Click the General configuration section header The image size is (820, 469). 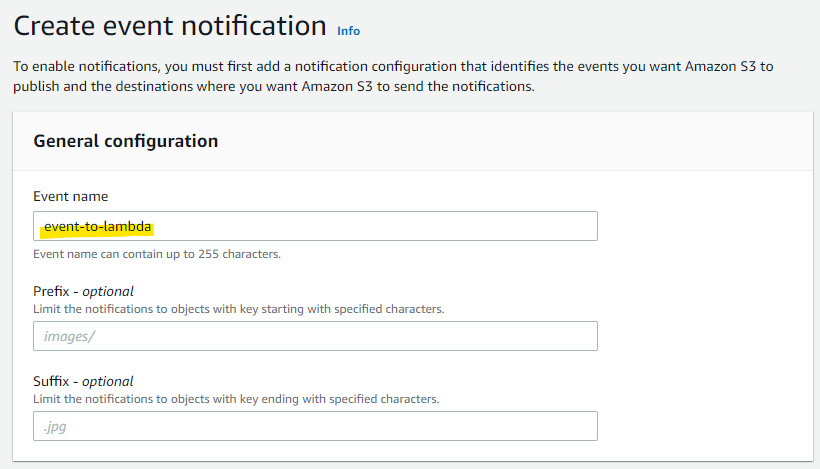click(x=126, y=141)
